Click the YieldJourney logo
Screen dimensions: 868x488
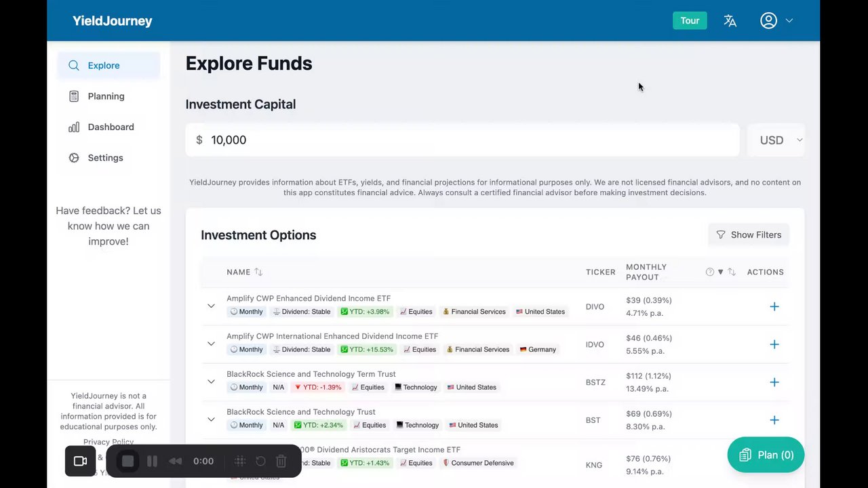[x=113, y=21]
